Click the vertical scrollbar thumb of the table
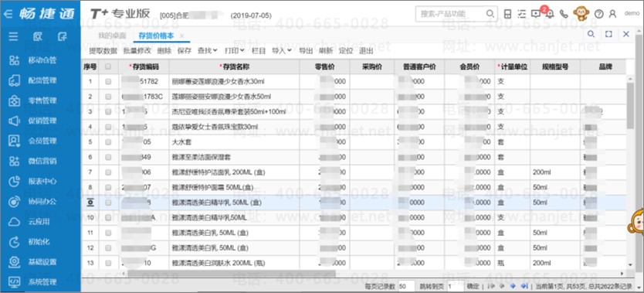 point(630,106)
